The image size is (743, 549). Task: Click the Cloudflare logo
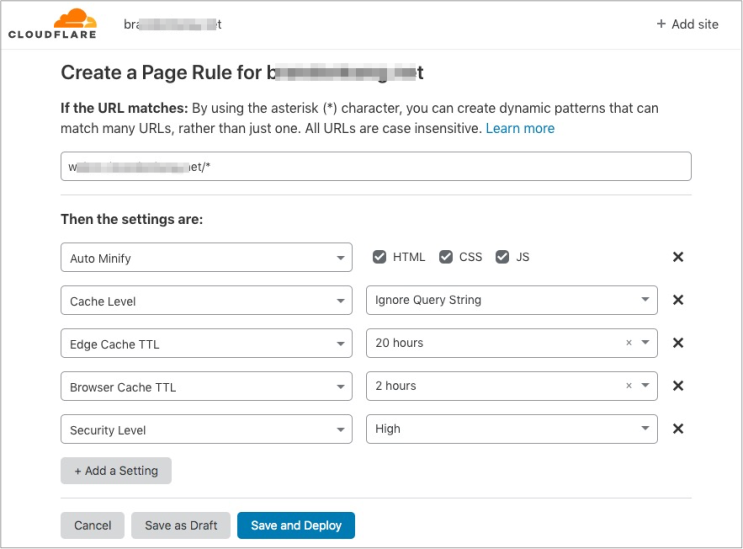tap(52, 24)
